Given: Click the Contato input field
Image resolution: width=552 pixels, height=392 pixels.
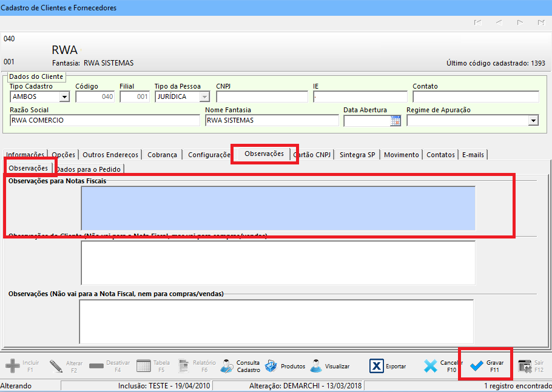Looking at the screenshot, I should pos(476,97).
